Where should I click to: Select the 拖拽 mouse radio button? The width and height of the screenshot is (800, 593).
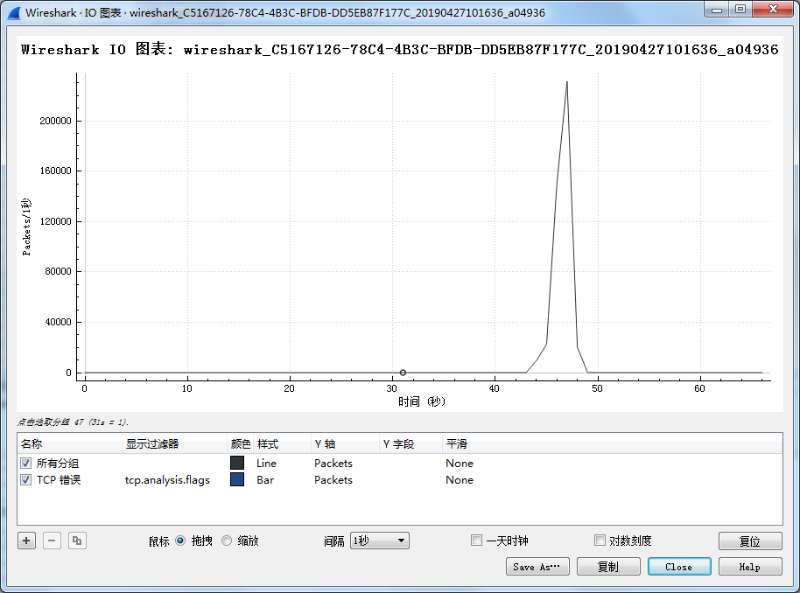click(x=180, y=541)
